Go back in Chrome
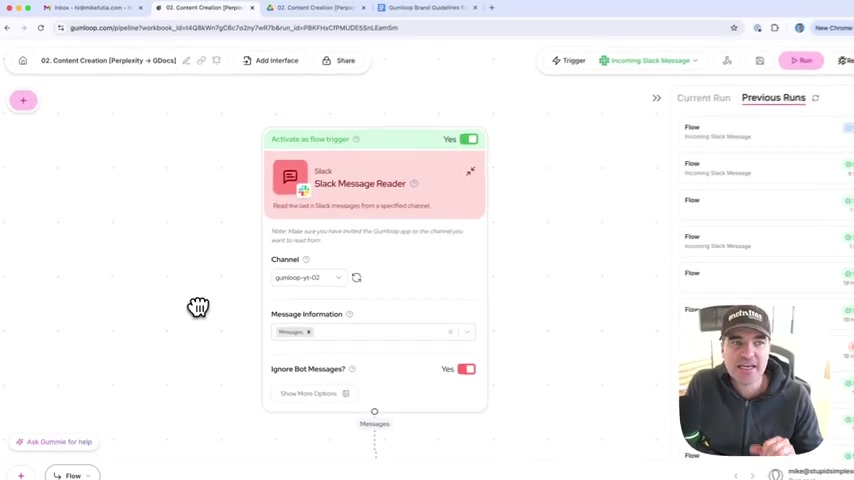The image size is (854, 480). pyautogui.click(x=7, y=28)
